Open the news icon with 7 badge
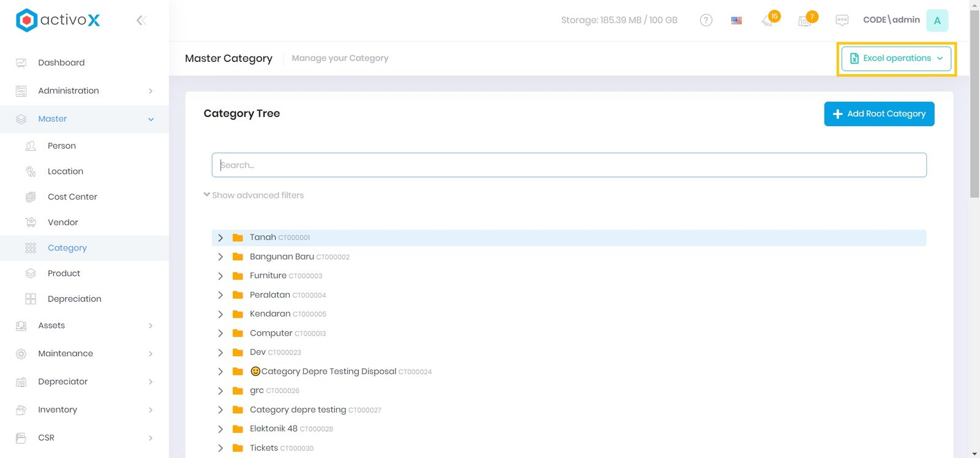Viewport: 980px width, 458px height. [x=805, y=20]
